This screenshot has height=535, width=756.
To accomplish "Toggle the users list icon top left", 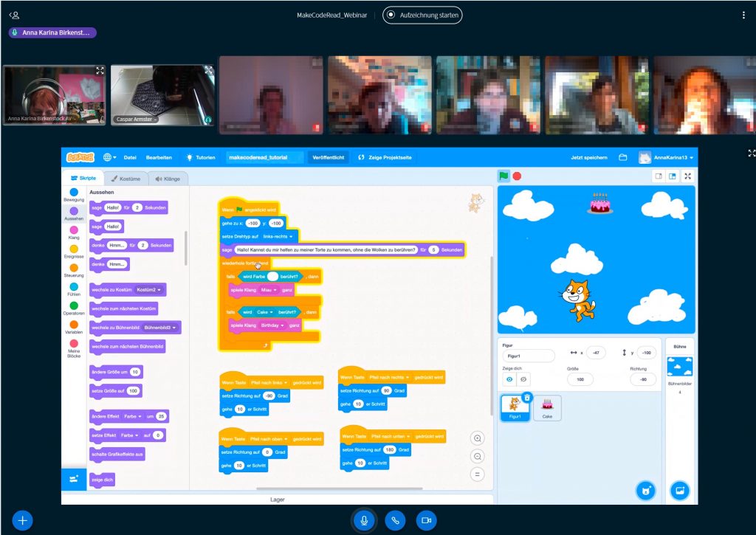I will [14, 15].
